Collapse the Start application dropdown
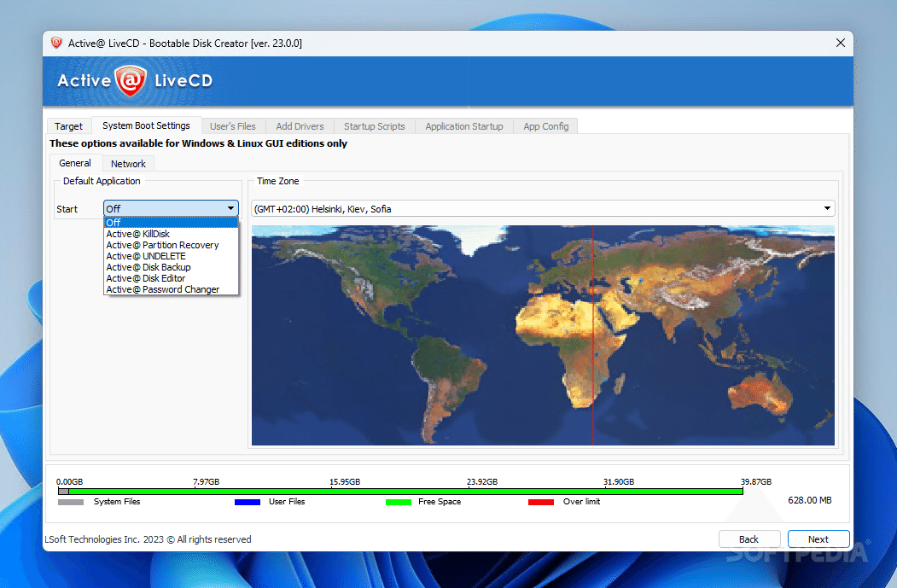Viewport: 897px width, 588px height. tap(231, 208)
